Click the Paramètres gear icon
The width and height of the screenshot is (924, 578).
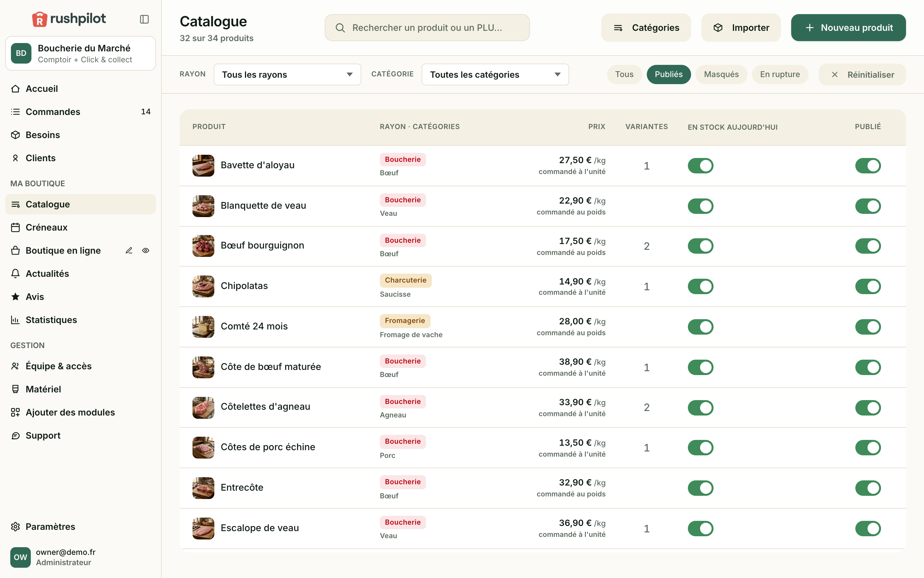pos(15,527)
